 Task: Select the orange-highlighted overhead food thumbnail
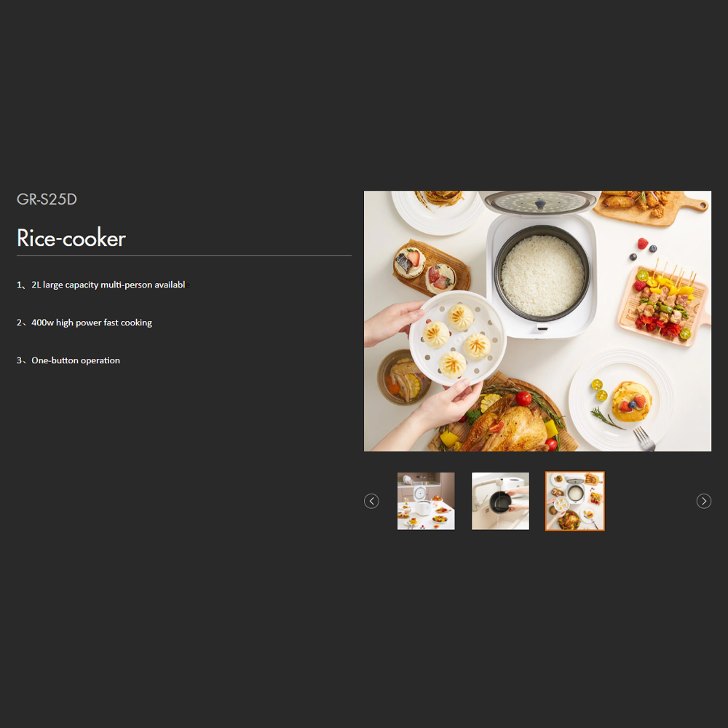(x=575, y=501)
